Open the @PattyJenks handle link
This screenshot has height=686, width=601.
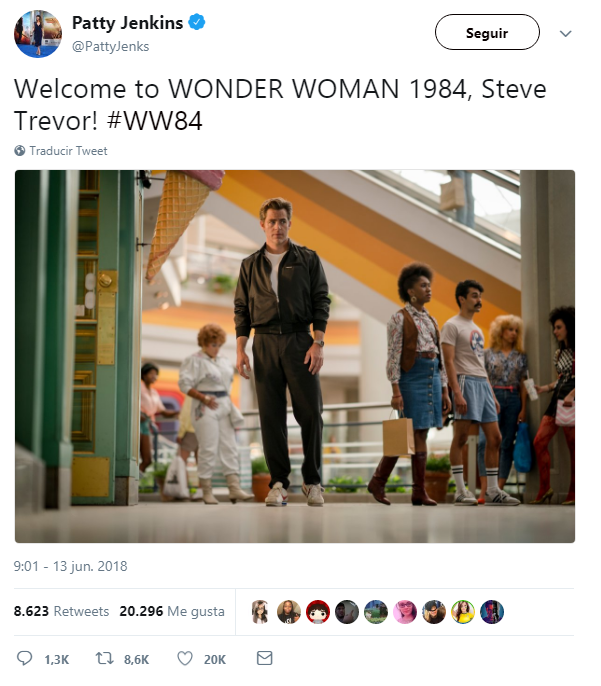click(x=110, y=46)
